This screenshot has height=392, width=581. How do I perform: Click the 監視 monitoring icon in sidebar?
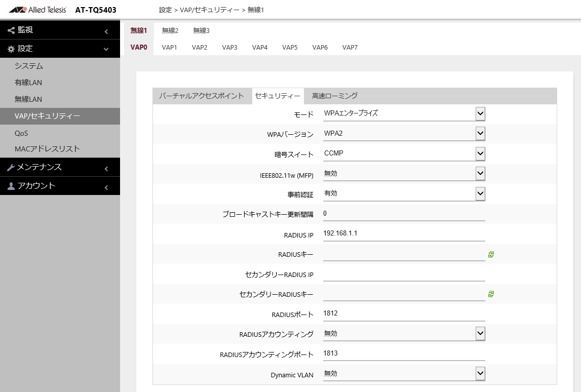(x=10, y=30)
